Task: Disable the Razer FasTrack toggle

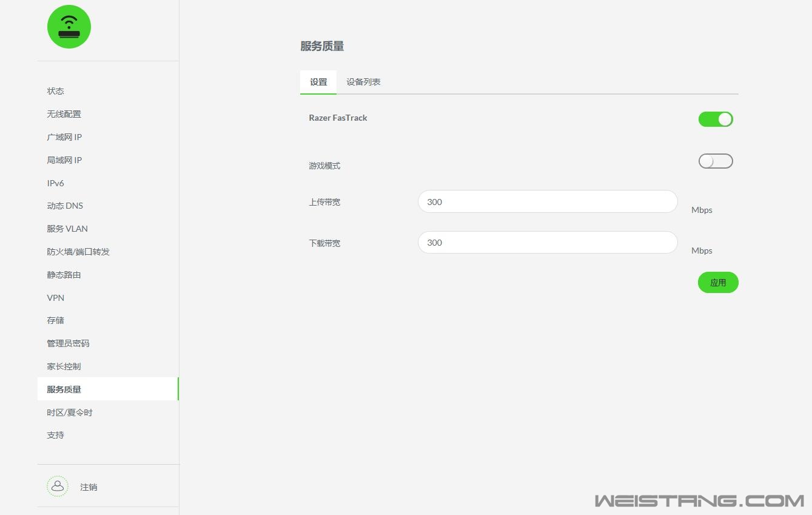Action: tap(716, 119)
